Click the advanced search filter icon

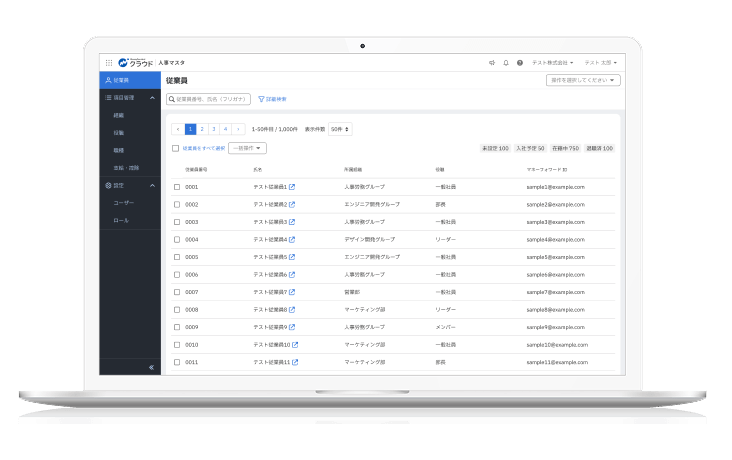(261, 99)
